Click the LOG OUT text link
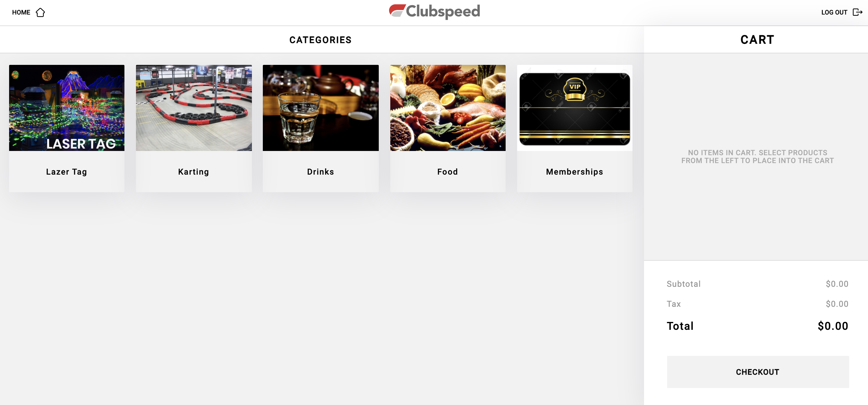Viewport: 868px width, 405px height. pos(834,12)
